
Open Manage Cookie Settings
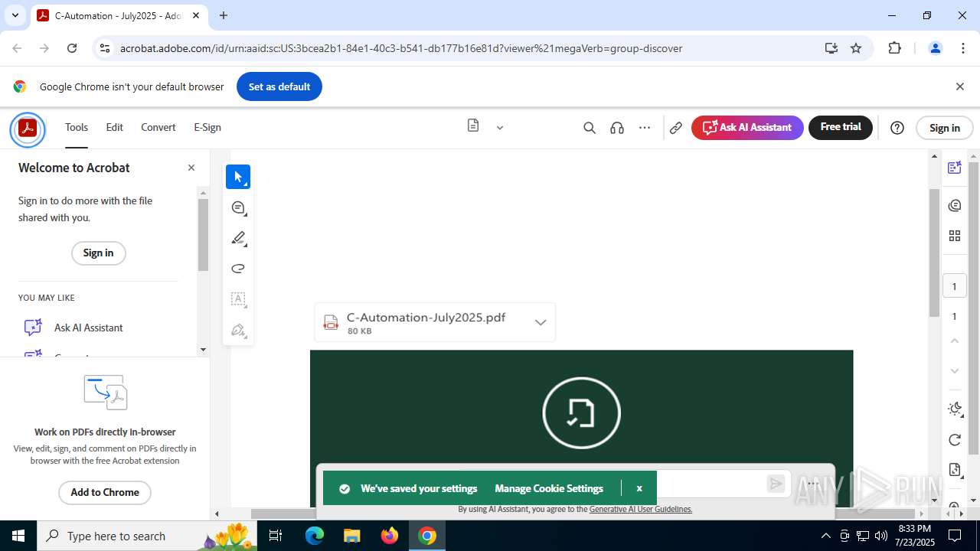549,488
